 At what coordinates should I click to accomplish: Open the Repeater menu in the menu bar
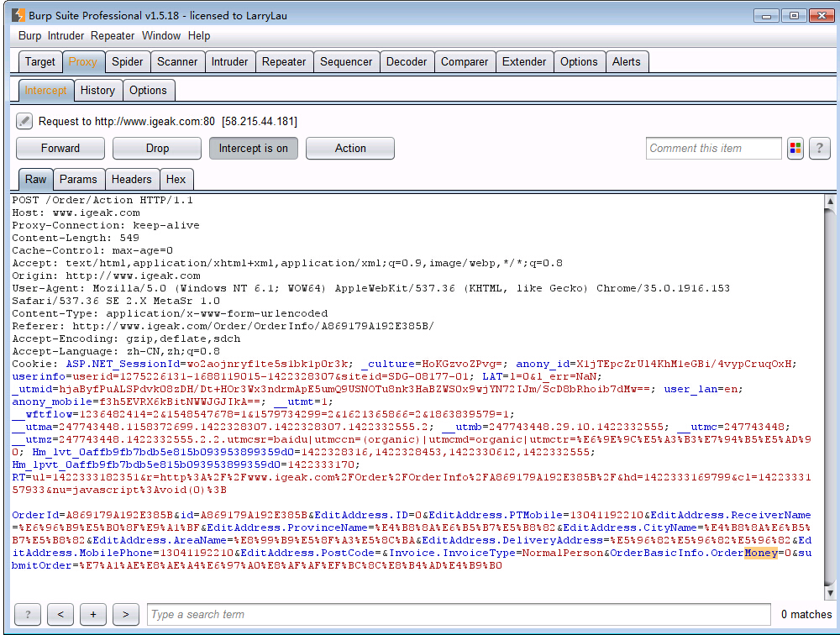click(x=113, y=36)
